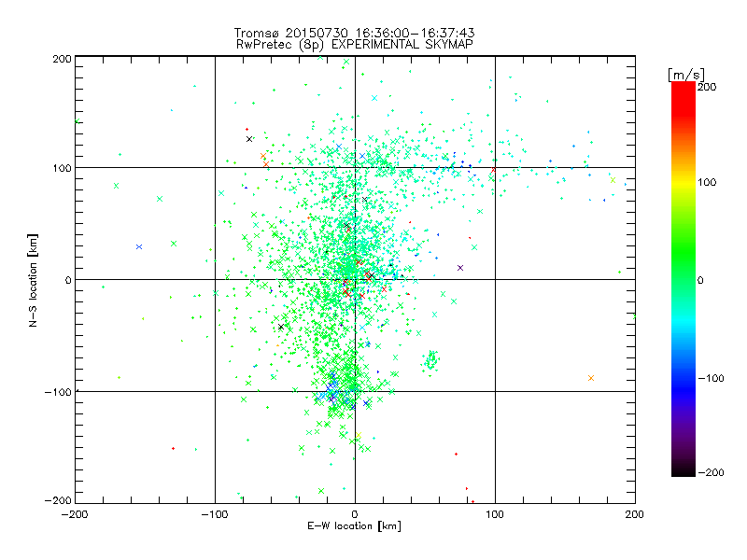The width and height of the screenshot is (747, 560).
Task: Click the colorbar label '100'
Action: [707, 182]
